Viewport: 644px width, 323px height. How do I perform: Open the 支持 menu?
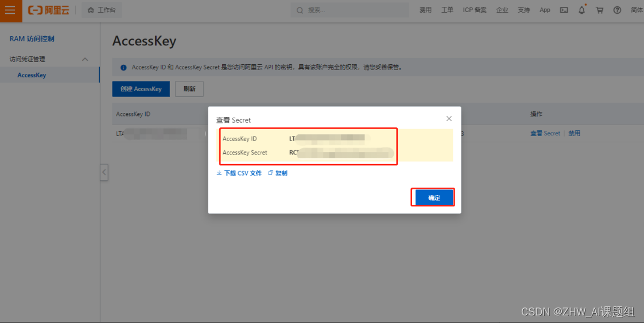point(523,10)
